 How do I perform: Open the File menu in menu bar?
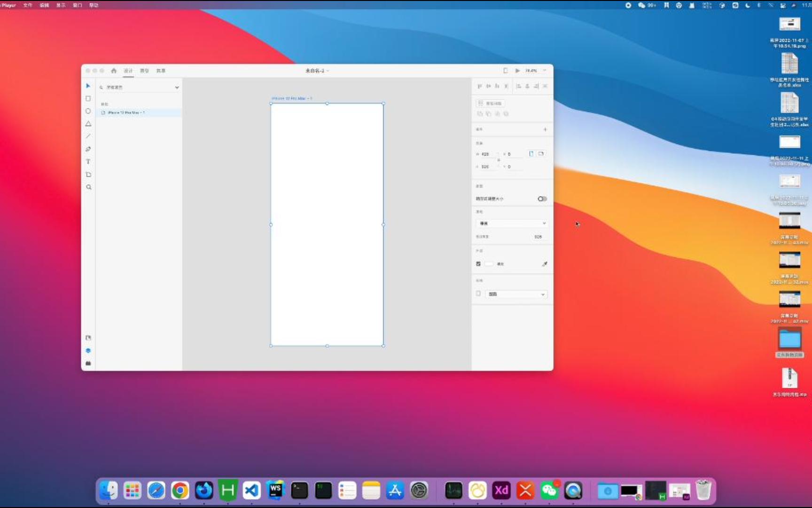pos(28,5)
